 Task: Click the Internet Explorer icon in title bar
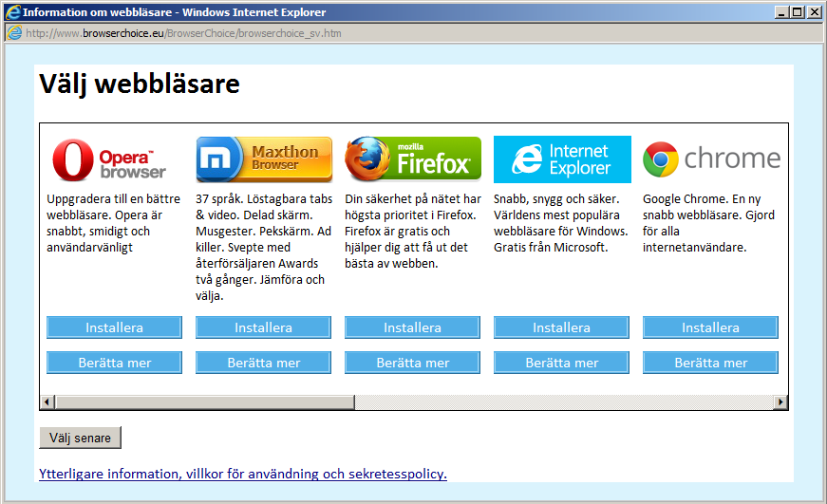tap(10, 12)
